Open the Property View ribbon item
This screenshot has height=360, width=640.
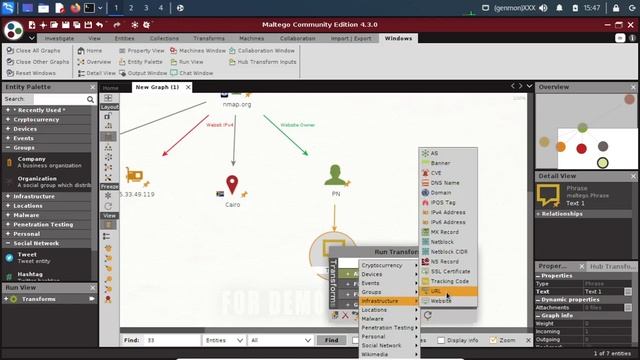[142, 51]
